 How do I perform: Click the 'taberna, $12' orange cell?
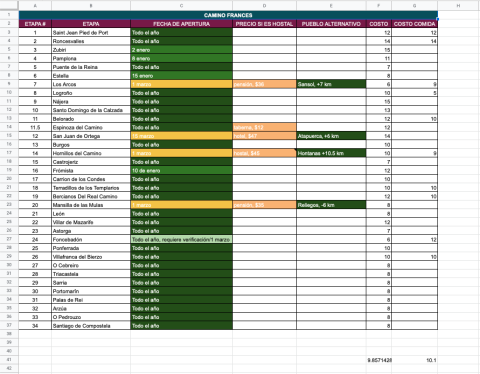tap(264, 127)
